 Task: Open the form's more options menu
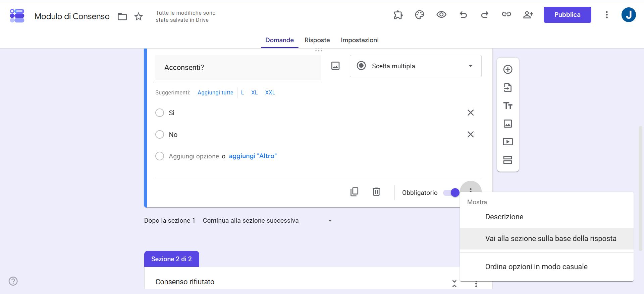click(x=607, y=15)
